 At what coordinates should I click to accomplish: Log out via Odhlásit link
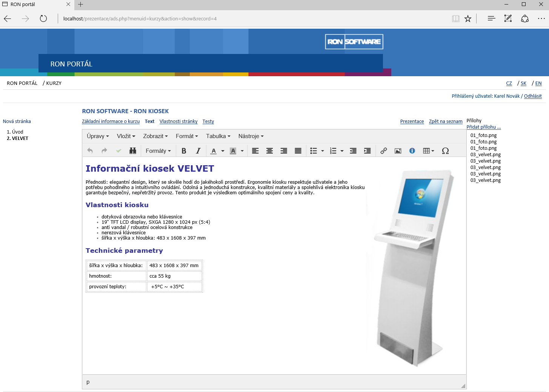coord(533,96)
